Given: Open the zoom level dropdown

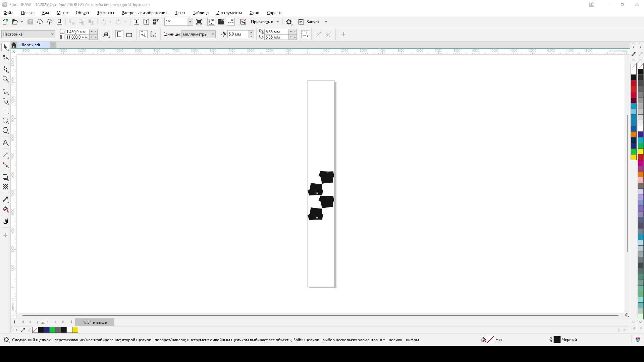Looking at the screenshot, I should (x=190, y=22).
